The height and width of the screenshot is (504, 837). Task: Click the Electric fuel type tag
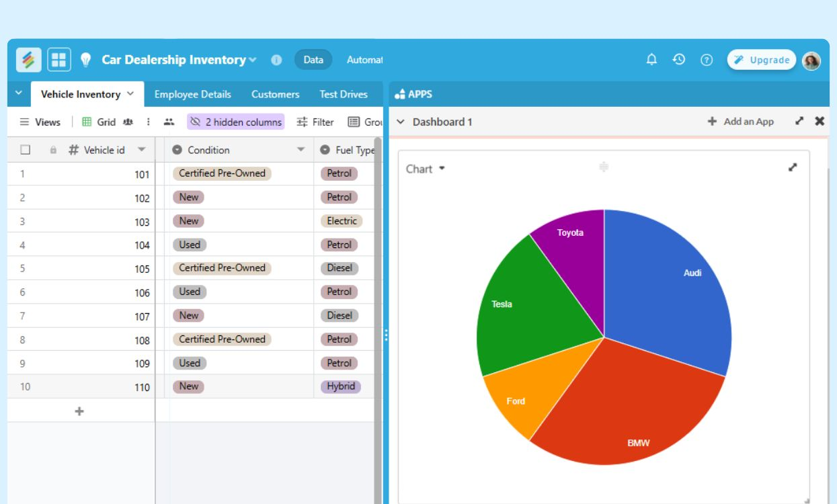click(x=342, y=221)
